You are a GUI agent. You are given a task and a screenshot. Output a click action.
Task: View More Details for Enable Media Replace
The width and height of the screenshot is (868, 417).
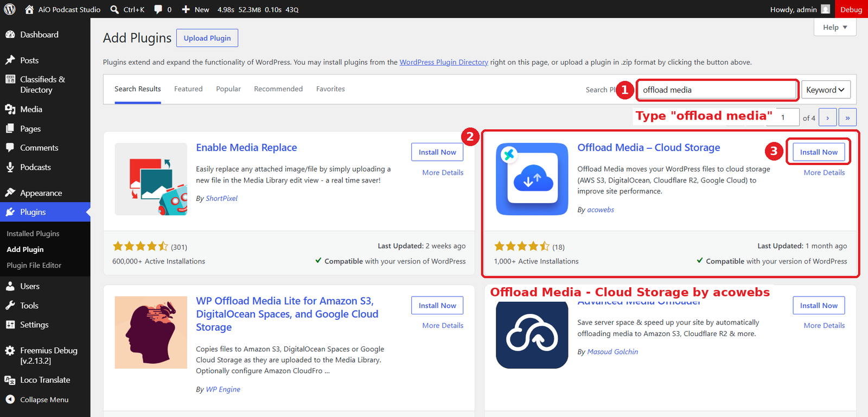[443, 173]
